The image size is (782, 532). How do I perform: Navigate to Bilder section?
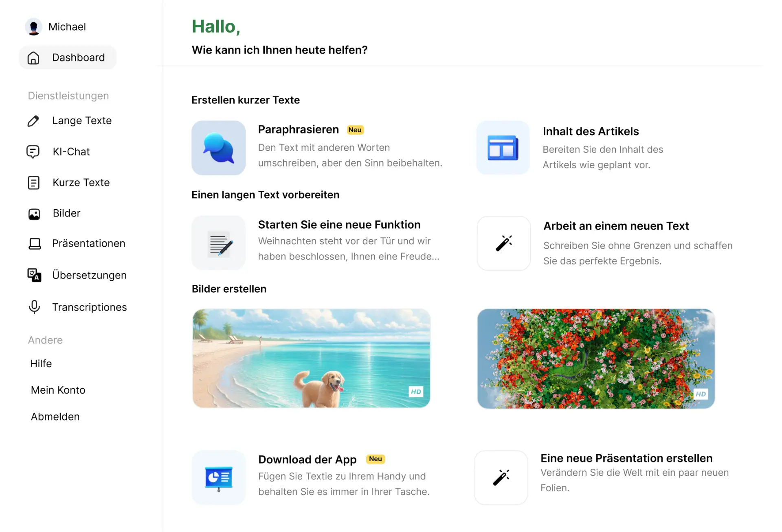coord(66,212)
